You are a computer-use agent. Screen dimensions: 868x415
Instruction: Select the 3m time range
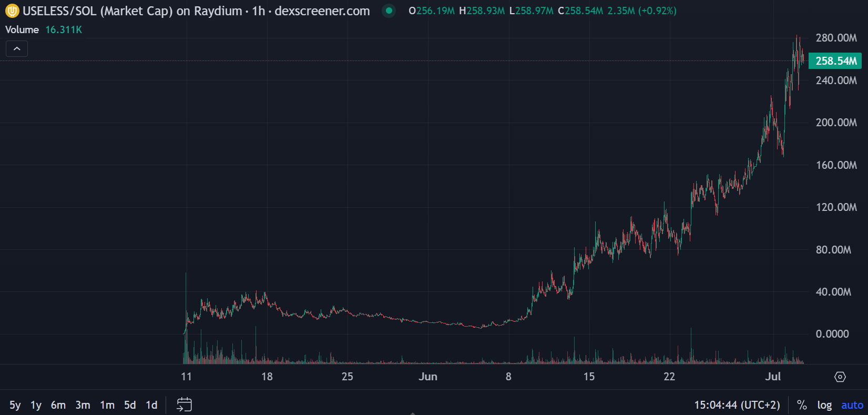83,405
